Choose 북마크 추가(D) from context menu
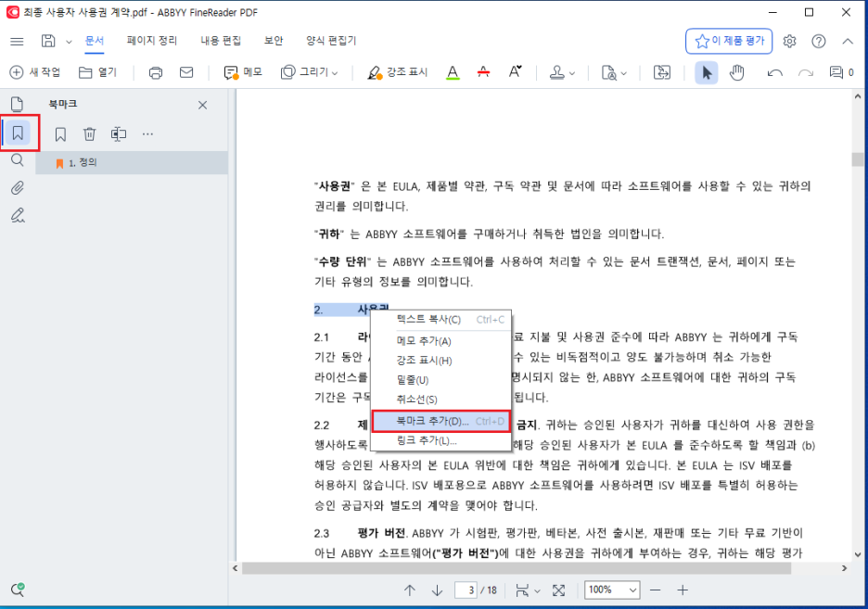Image resolution: width=868 pixels, height=609 pixels. [x=440, y=422]
